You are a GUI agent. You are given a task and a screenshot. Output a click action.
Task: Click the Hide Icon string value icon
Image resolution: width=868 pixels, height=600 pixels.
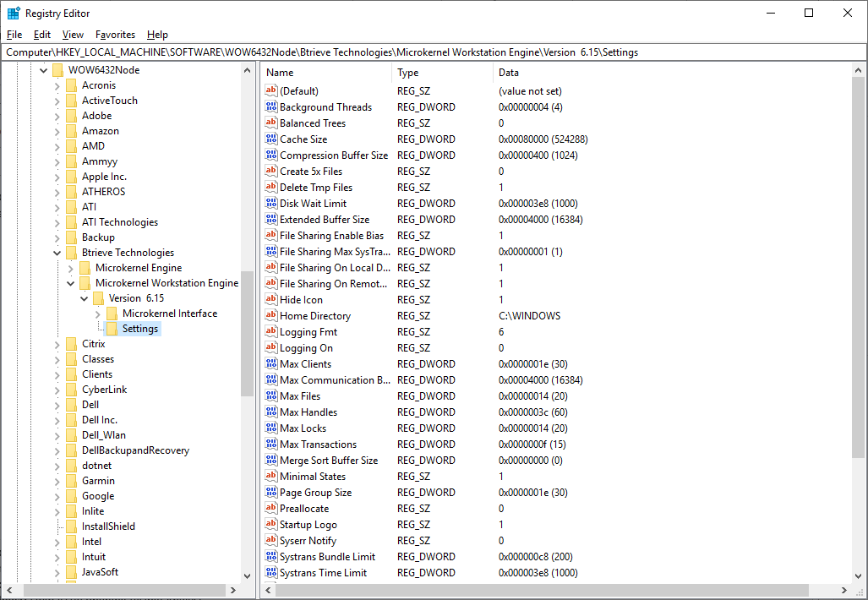pos(270,299)
